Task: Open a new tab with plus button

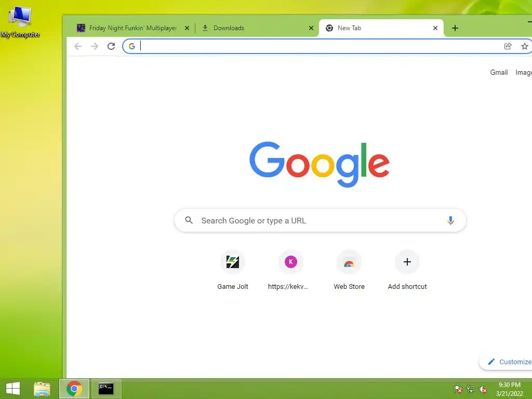Action: 455,28
